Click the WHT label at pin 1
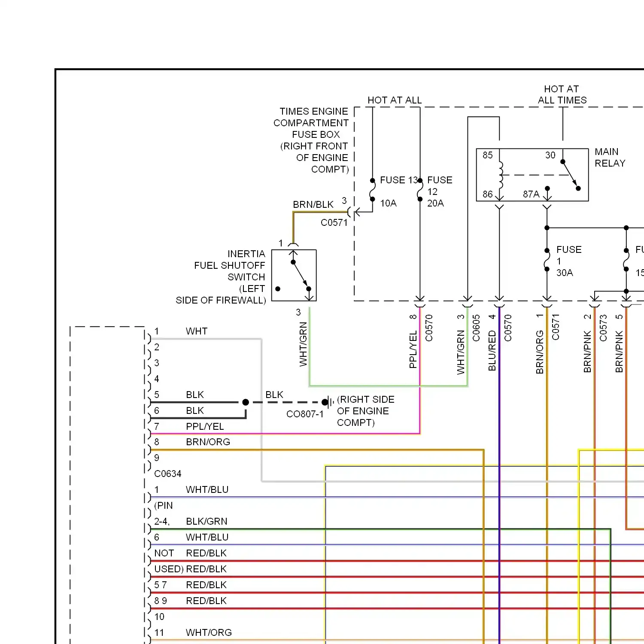Viewport: 644px width, 644px height. 197,331
